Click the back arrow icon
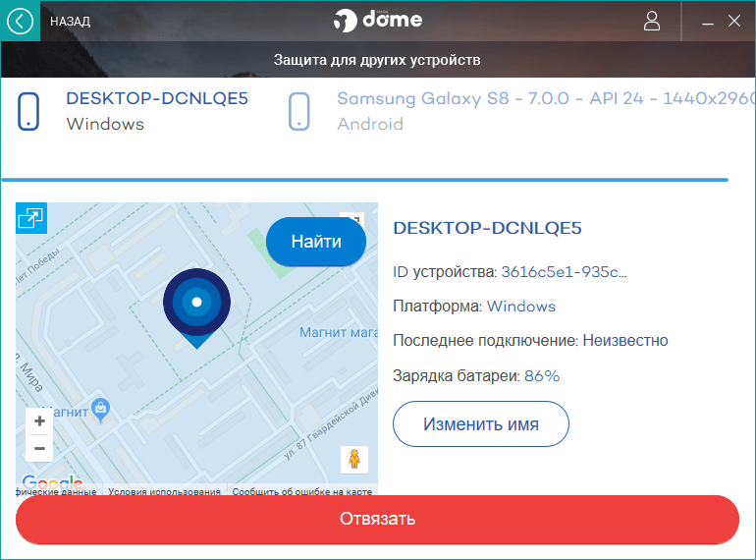This screenshot has width=756, height=560. pyautogui.click(x=20, y=22)
